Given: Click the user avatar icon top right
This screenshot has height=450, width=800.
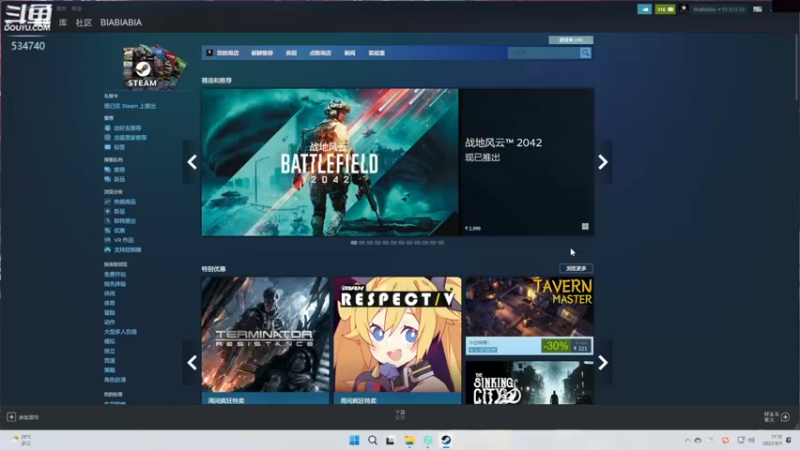Looking at the screenshot, I should click(684, 9).
